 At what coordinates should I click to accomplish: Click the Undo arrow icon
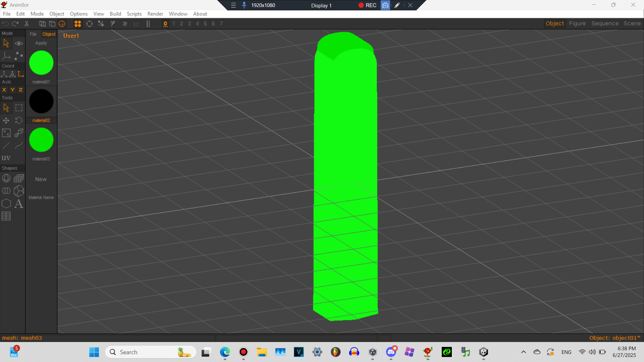(5, 23)
